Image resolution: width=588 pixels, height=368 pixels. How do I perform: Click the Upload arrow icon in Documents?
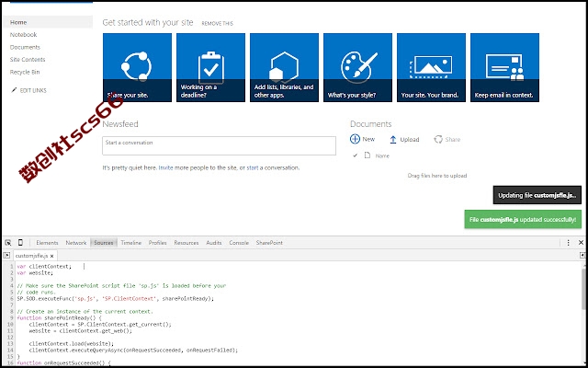click(392, 139)
